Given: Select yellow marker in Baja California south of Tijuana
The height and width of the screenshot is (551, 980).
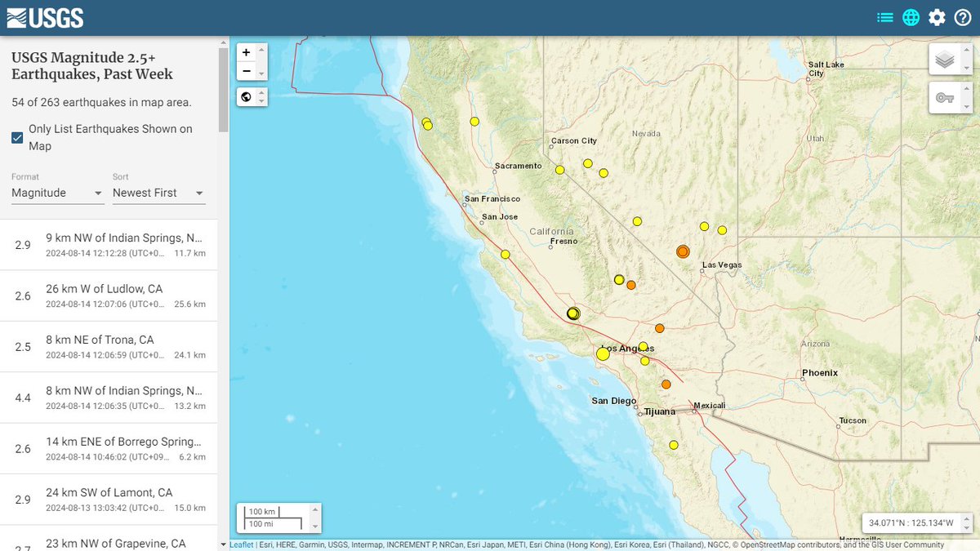Looking at the screenshot, I should pyautogui.click(x=674, y=445).
